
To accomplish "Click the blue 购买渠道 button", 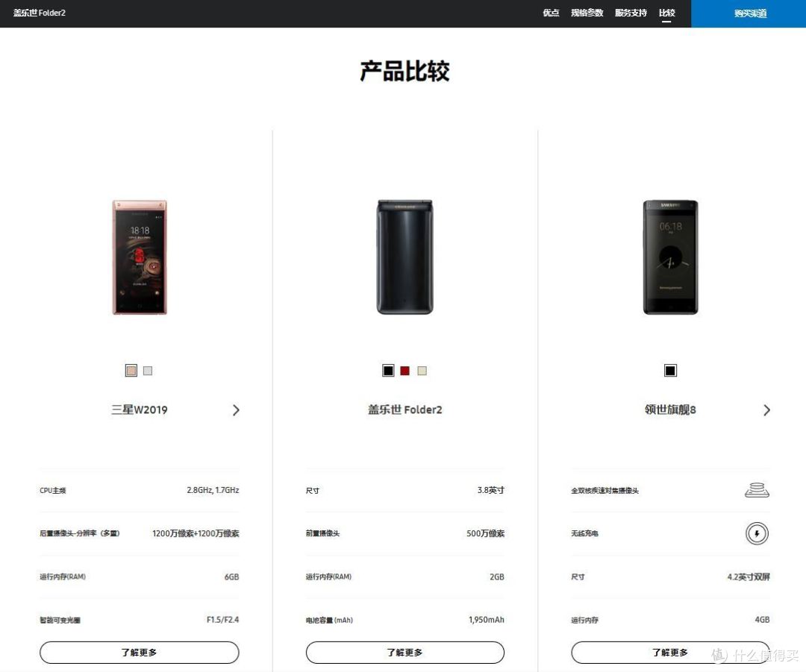I will (749, 13).
